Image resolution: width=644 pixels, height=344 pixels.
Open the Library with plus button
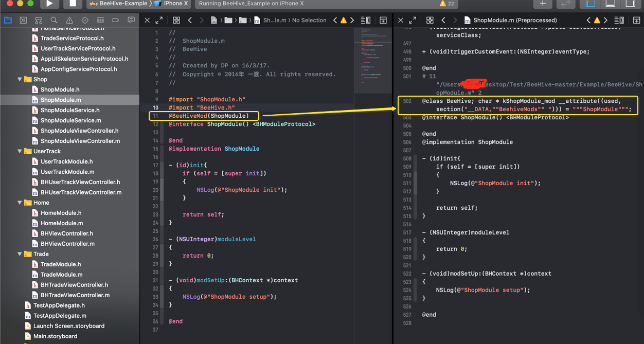542,4
